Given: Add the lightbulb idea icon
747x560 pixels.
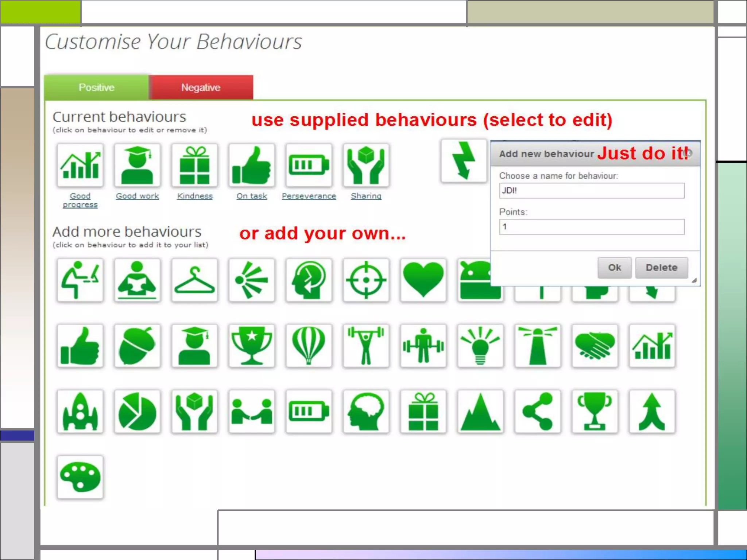Looking at the screenshot, I should coord(480,346).
